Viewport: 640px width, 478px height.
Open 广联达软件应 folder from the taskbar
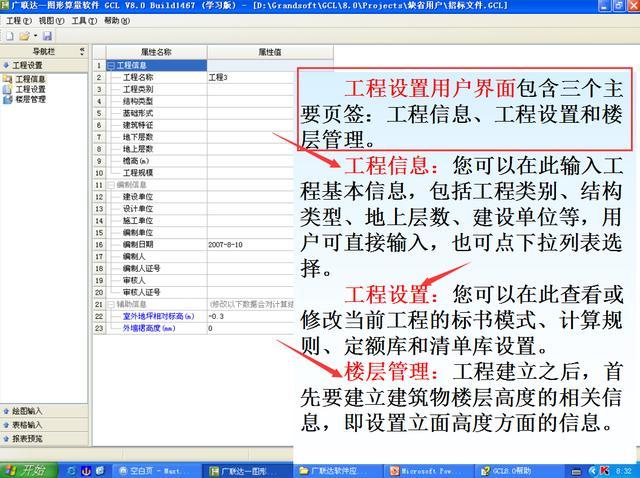pyautogui.click(x=338, y=471)
